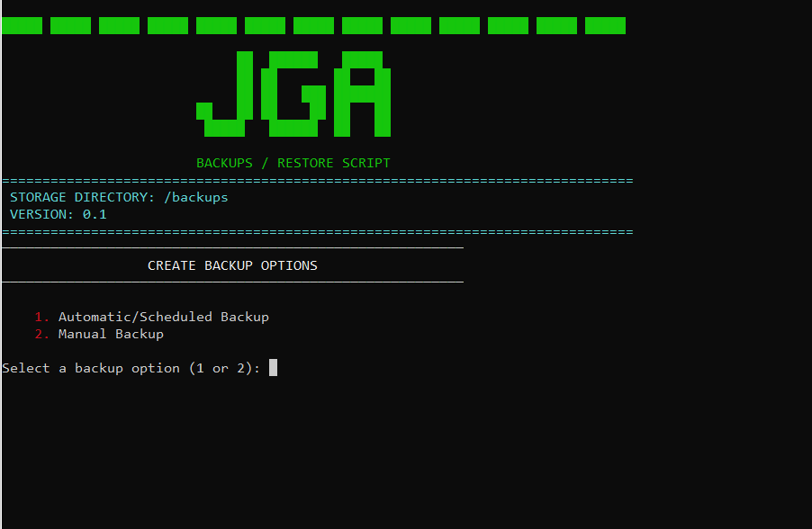The width and height of the screenshot is (812, 529).
Task: Select the Automatic/Scheduled Backup option text
Action: tap(164, 317)
